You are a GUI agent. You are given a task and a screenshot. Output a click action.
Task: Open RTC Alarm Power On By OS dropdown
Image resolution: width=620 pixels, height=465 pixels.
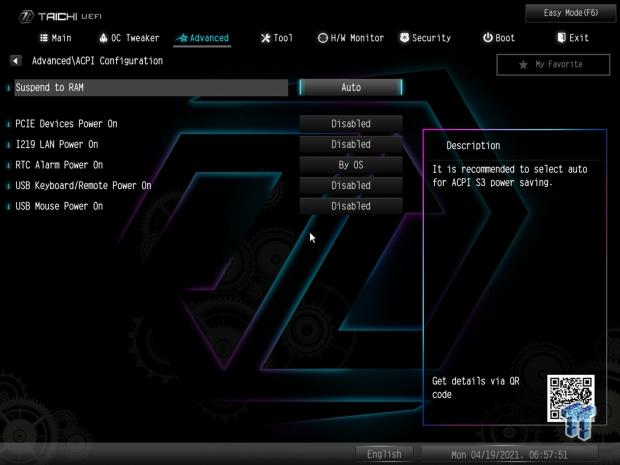coord(351,165)
